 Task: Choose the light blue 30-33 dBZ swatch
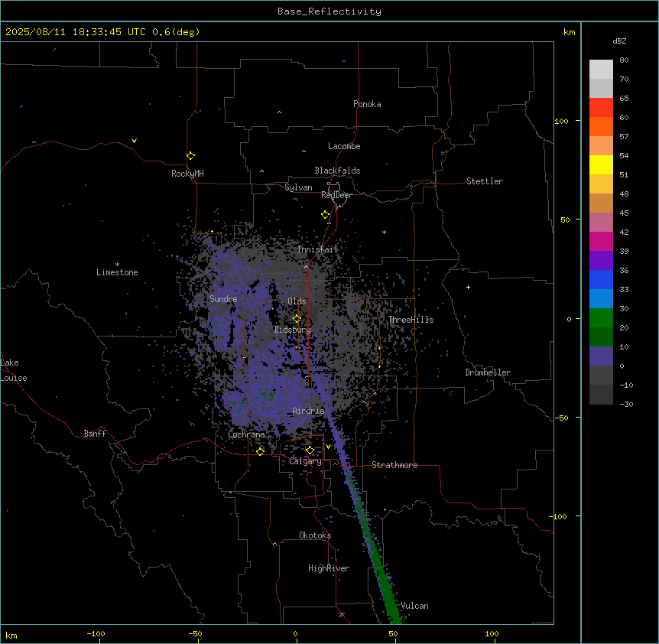pyautogui.click(x=601, y=299)
